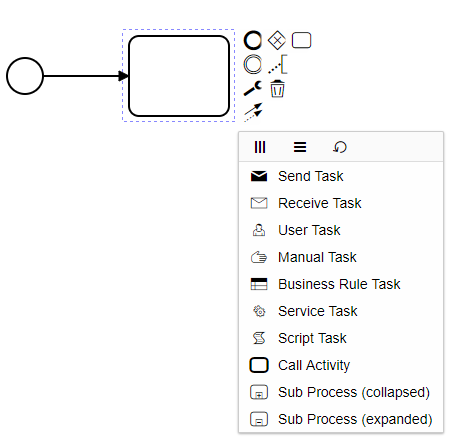Convert to Sub Process (collapsed)
449x438 pixels.
coord(341,392)
